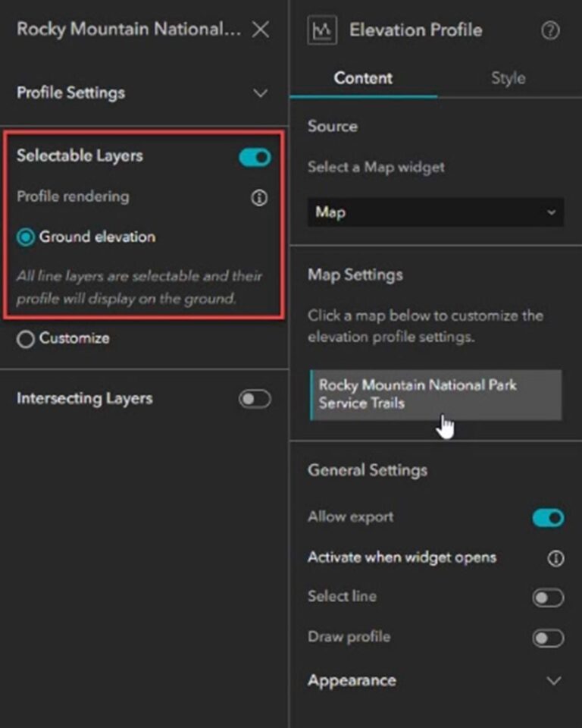Enable the Draw profile toggle
This screenshot has height=728, width=582.
click(x=548, y=639)
